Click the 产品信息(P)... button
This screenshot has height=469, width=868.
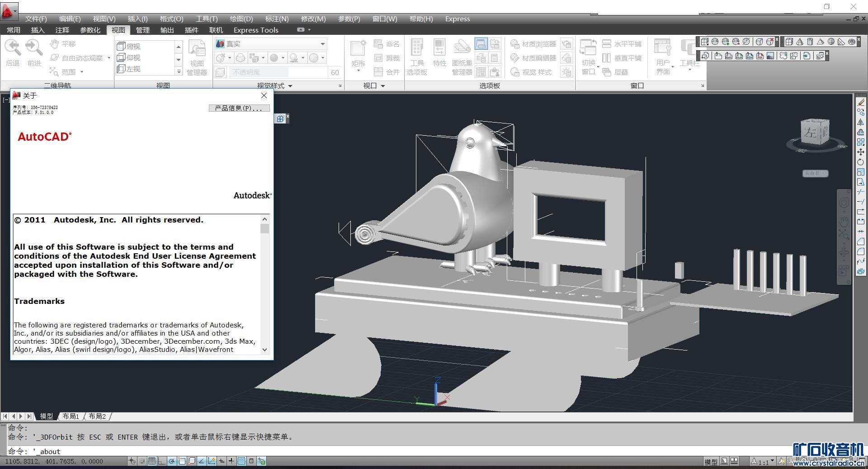(239, 108)
